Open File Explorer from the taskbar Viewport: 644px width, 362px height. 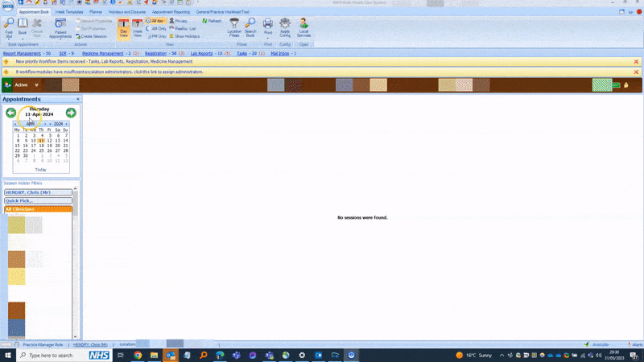pyautogui.click(x=154, y=355)
